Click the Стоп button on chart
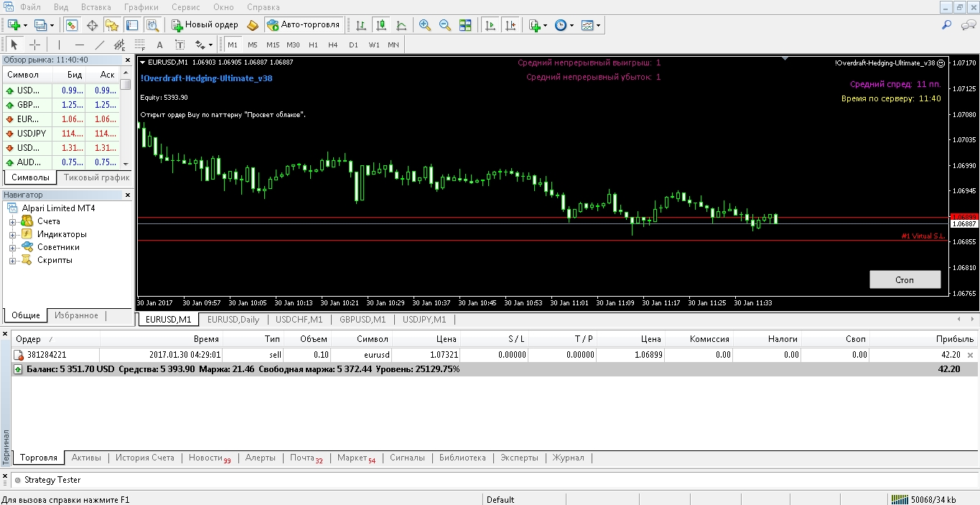The image size is (980, 505). [x=905, y=279]
